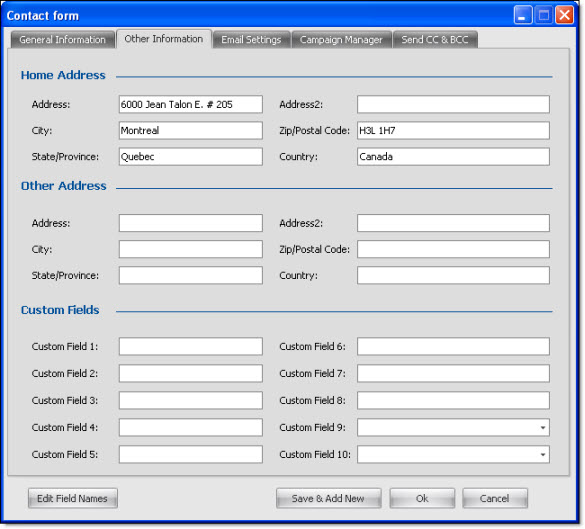Click the Custom Field 5 input
The image size is (585, 529).
click(x=191, y=454)
